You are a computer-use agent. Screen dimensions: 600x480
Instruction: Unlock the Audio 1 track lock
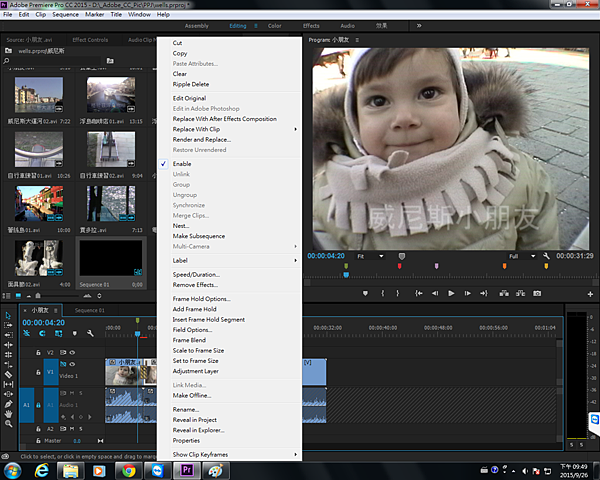click(x=38, y=405)
